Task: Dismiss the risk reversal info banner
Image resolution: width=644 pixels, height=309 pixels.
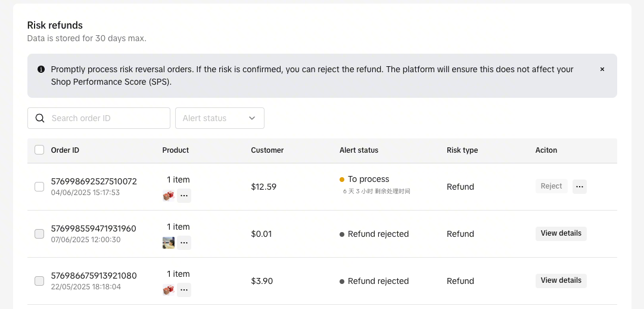Action: (x=602, y=69)
